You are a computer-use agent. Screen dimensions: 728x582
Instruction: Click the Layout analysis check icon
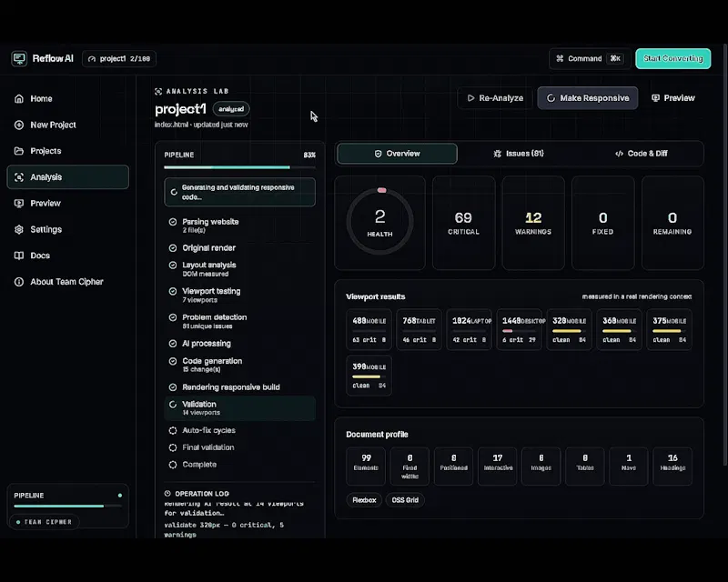click(x=173, y=265)
